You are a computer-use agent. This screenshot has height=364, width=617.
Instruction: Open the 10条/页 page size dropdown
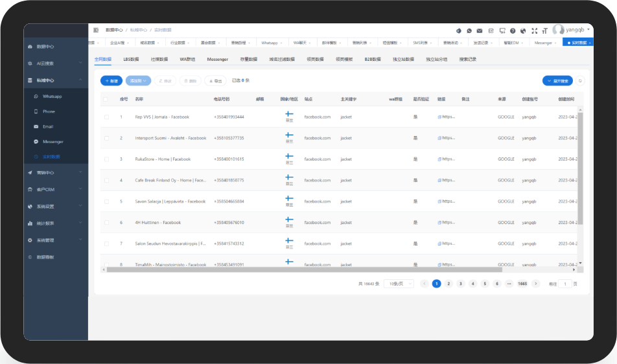tap(399, 284)
